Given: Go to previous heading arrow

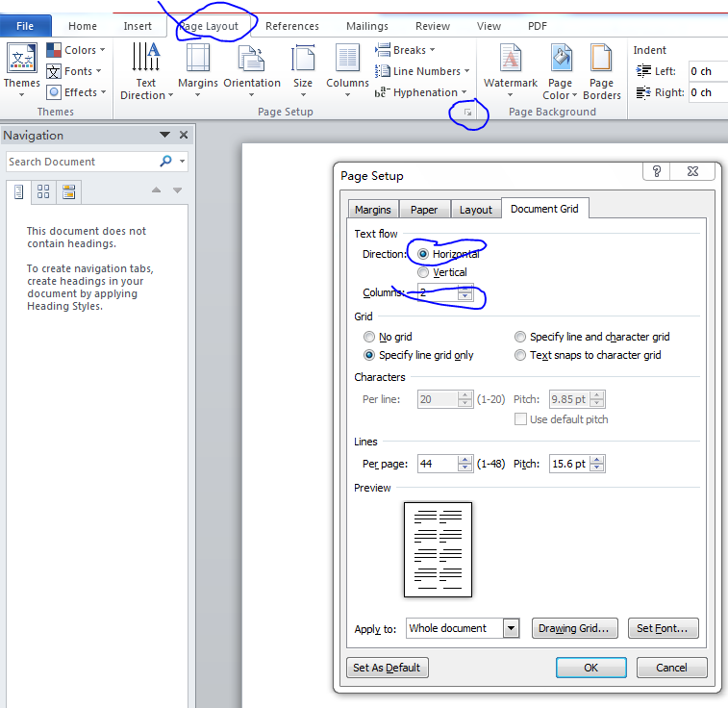Looking at the screenshot, I should click(157, 190).
